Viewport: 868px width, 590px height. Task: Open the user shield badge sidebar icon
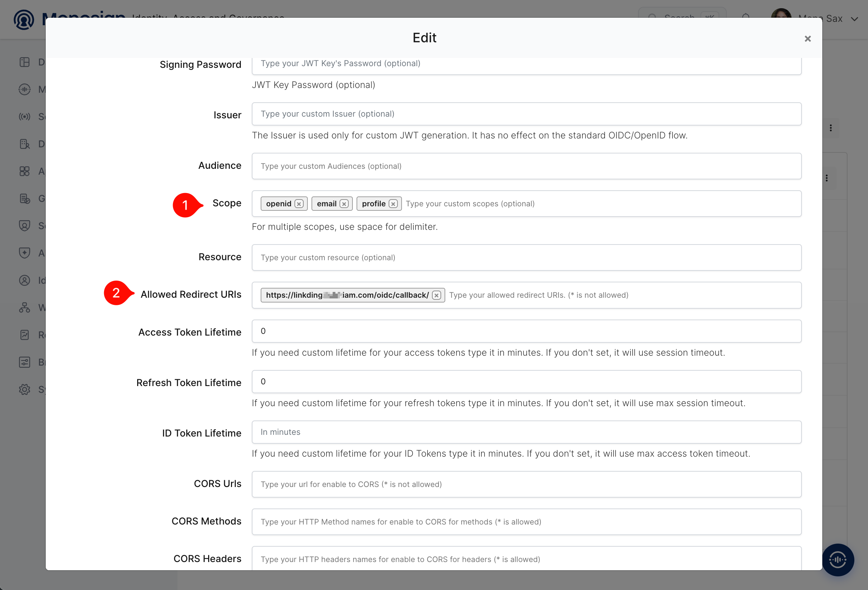pyautogui.click(x=25, y=225)
